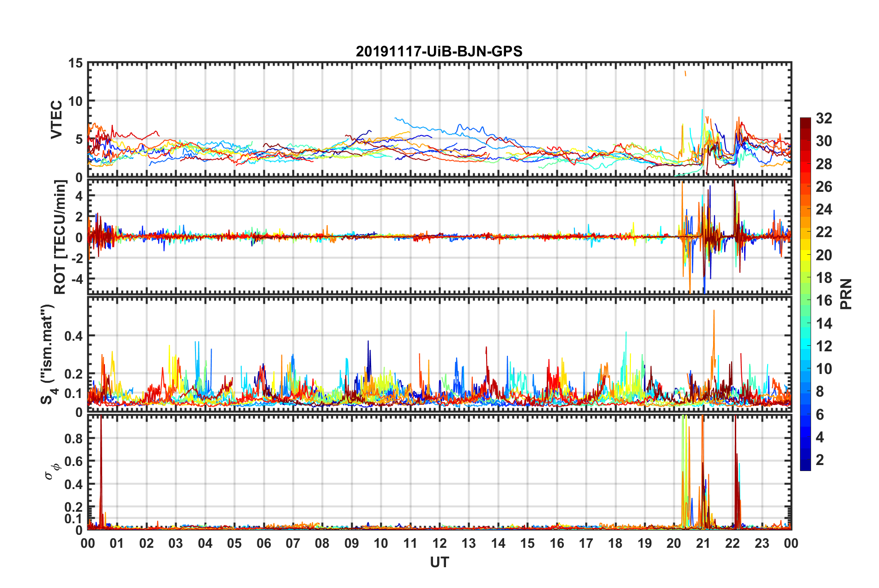Select the 23 hour tick on UT axis
879x588 pixels.
click(762, 543)
